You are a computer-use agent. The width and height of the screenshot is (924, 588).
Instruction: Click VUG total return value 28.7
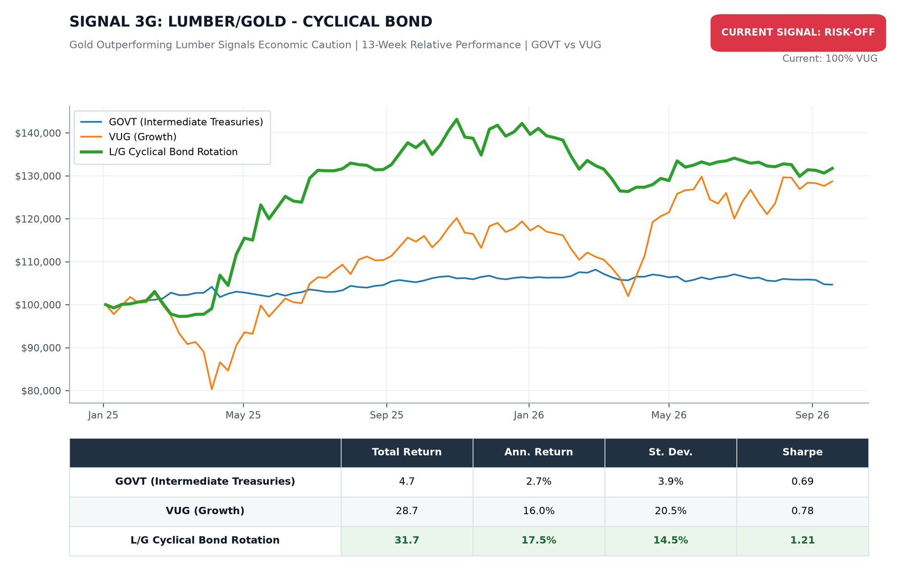[x=407, y=511]
